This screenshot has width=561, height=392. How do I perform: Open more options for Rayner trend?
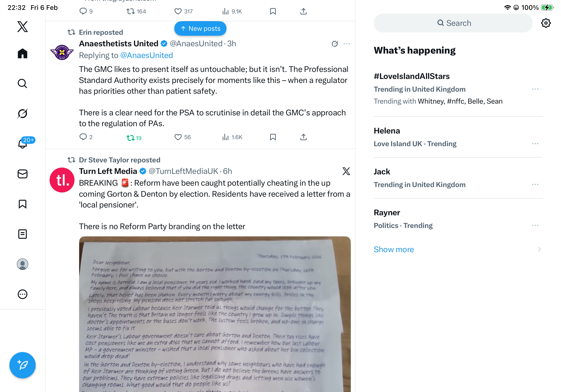click(535, 225)
